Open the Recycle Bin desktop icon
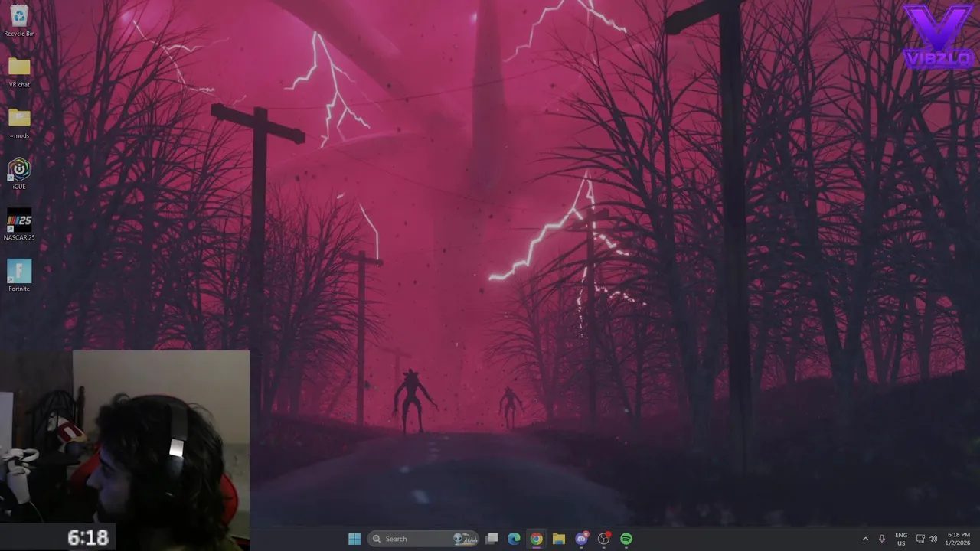The height and width of the screenshot is (551, 980). pyautogui.click(x=19, y=21)
